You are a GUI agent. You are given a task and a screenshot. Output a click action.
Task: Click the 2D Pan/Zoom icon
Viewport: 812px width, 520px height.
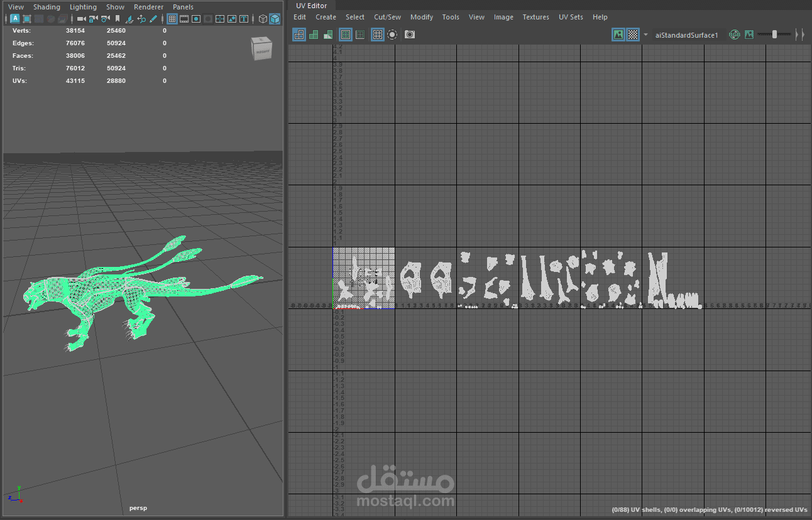(141, 19)
